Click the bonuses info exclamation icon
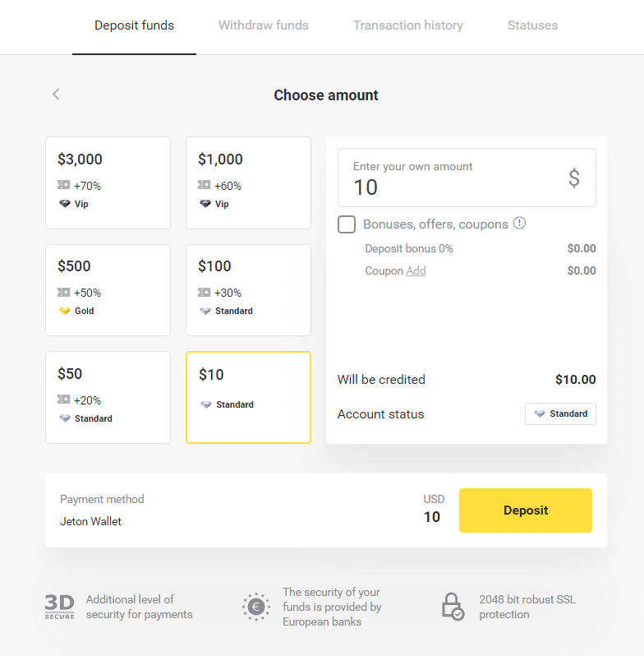The height and width of the screenshot is (656, 644). [519, 224]
